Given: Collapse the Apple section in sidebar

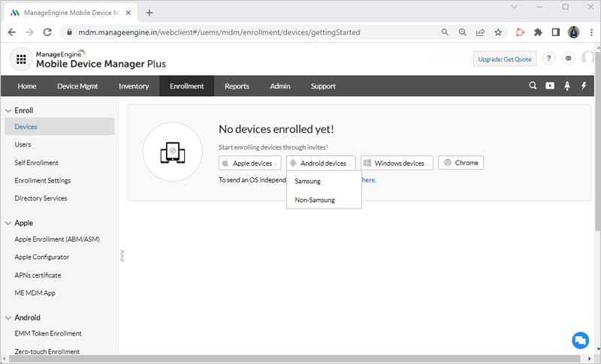Looking at the screenshot, I should tap(8, 223).
